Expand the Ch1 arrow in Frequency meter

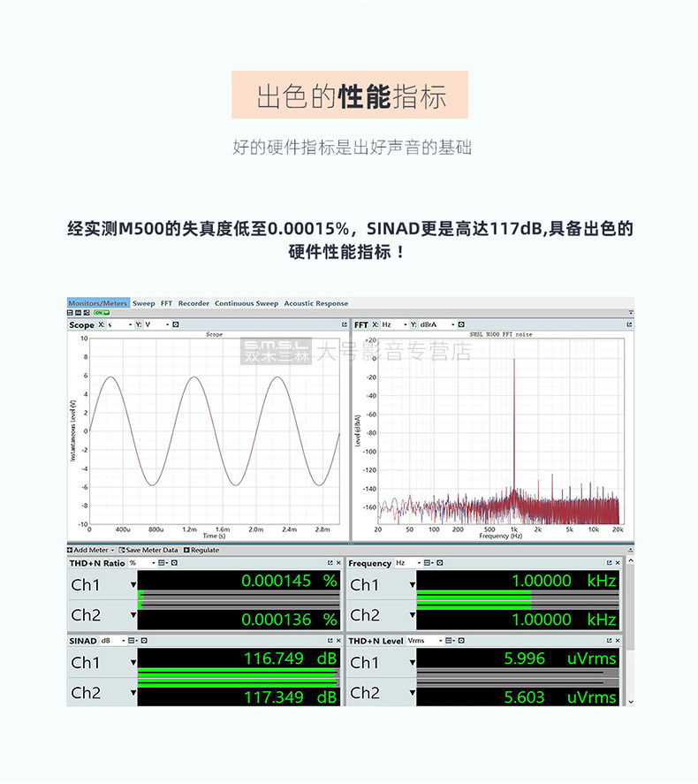413,584
